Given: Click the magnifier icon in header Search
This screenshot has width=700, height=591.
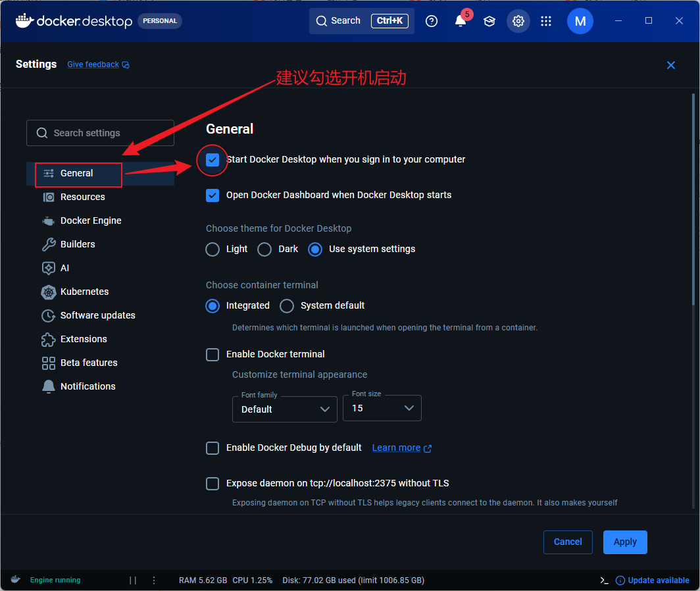Looking at the screenshot, I should [x=322, y=21].
